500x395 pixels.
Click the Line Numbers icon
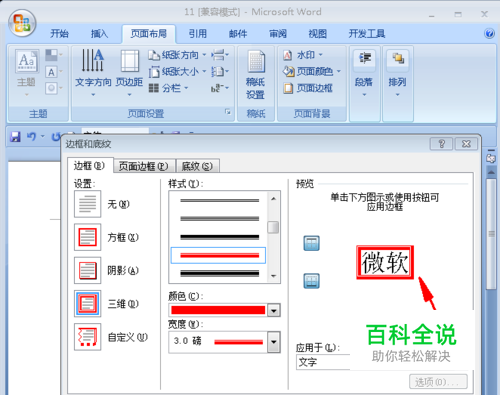pyautogui.click(x=220, y=71)
